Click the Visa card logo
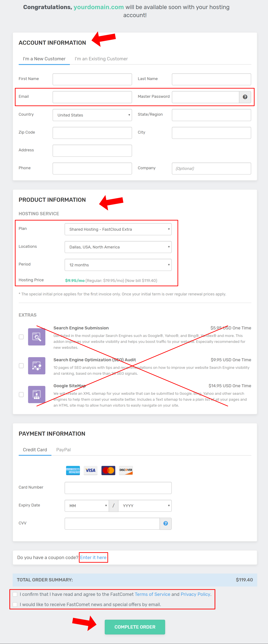This screenshot has height=644, width=268. point(90,470)
